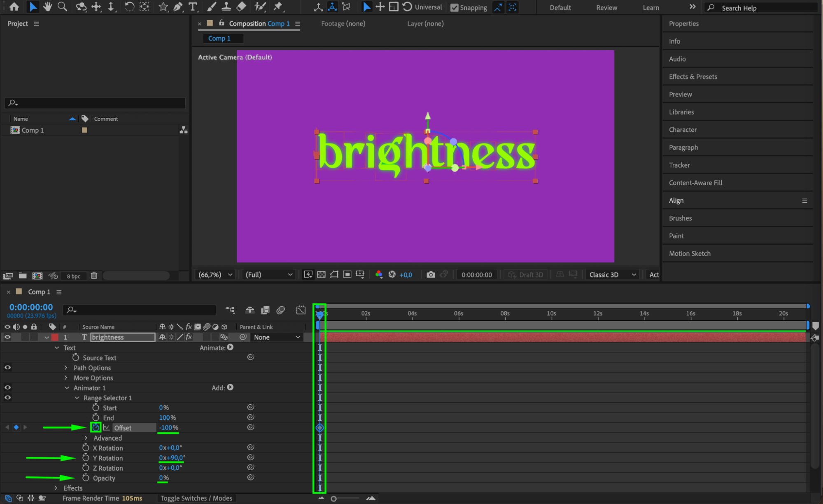Image resolution: width=823 pixels, height=504 pixels.
Task: Take a snapshot with camera icon
Action: click(431, 275)
